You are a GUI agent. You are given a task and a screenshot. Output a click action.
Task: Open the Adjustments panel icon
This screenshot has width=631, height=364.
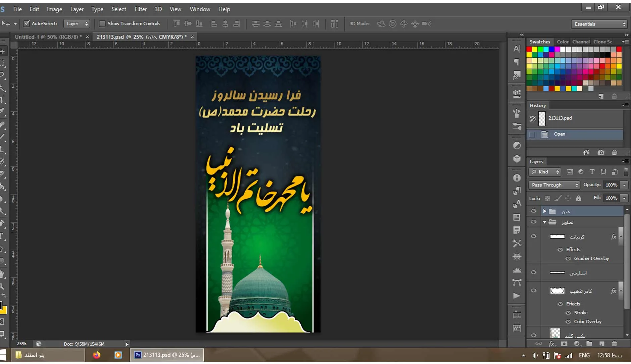pyautogui.click(x=517, y=146)
